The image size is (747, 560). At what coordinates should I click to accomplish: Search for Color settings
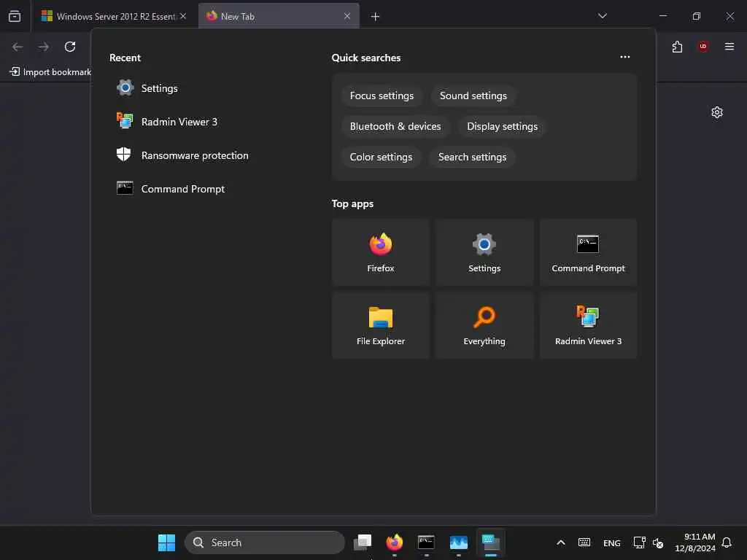tap(381, 157)
